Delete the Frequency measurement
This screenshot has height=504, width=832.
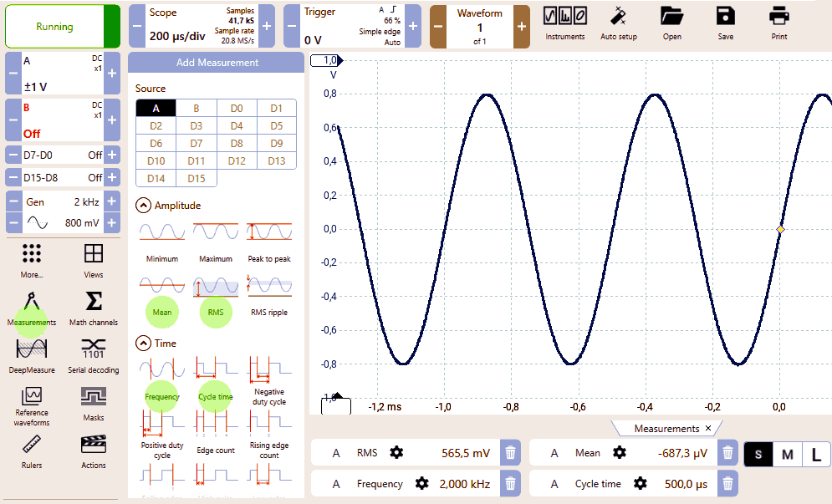[x=510, y=483]
